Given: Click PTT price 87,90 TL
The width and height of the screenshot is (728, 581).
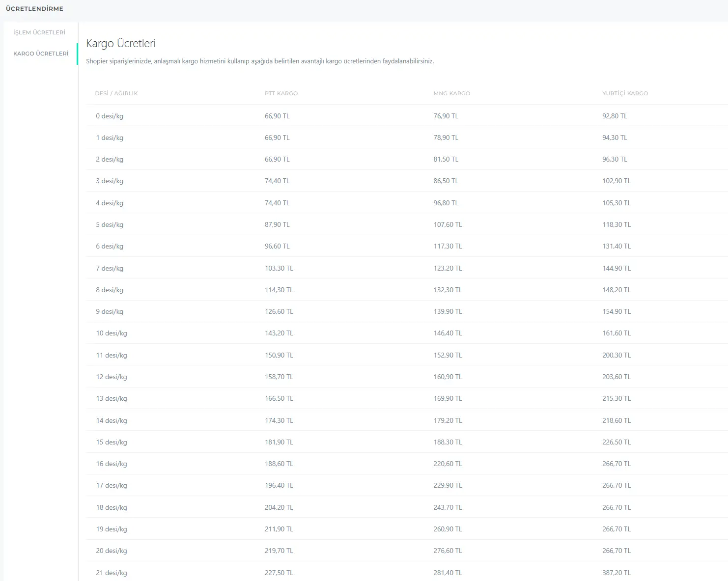Looking at the screenshot, I should coord(277,225).
